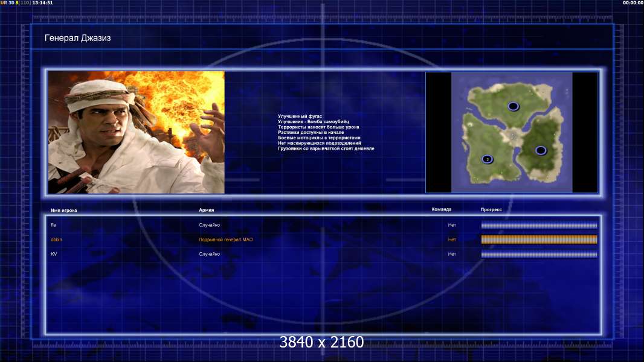Click the island map preview
Image resolution: width=644 pixels, height=362 pixels.
[512, 132]
